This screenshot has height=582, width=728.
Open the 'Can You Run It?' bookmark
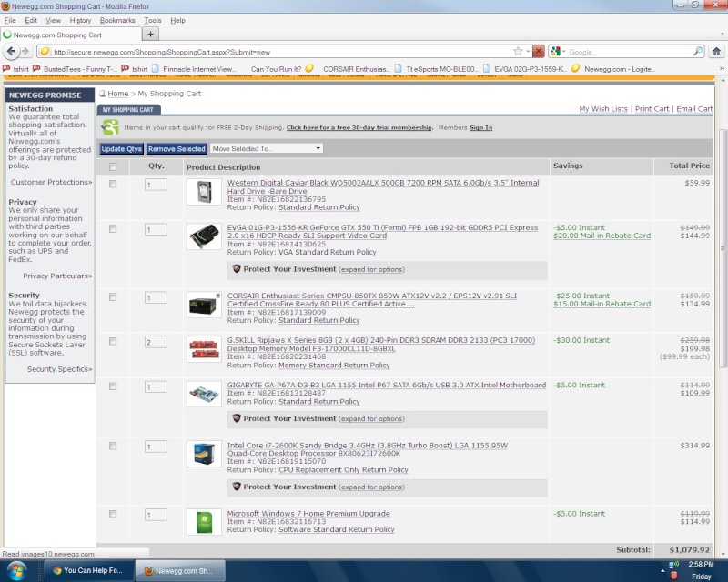[x=277, y=69]
